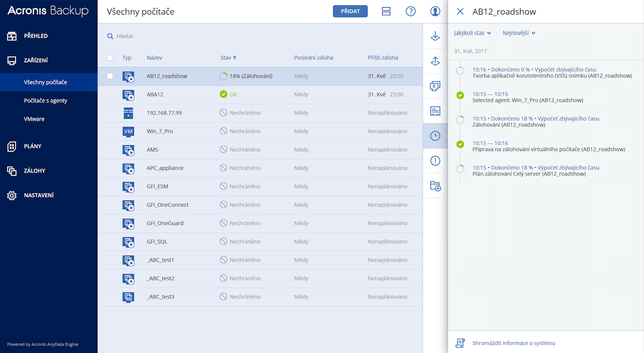Screen dimensions: 644x353
Task: Expand the Jakýkoli stav filter dropdown
Action: 472,33
